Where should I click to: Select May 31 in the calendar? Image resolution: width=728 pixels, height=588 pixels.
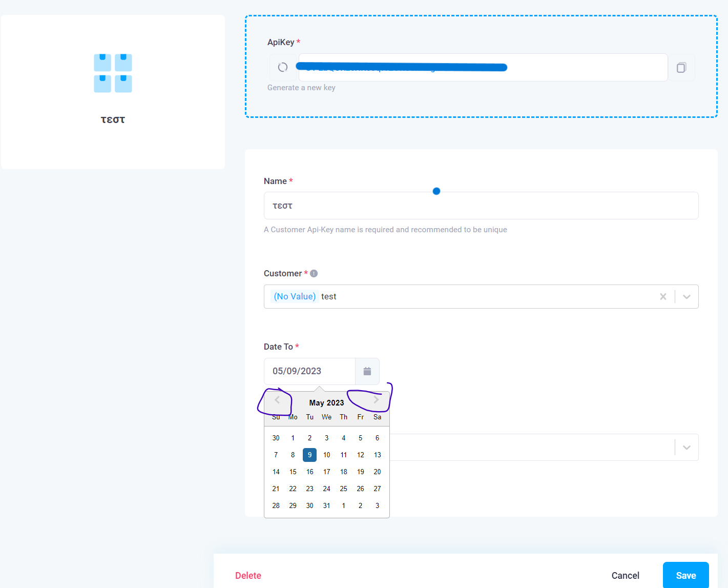(326, 505)
